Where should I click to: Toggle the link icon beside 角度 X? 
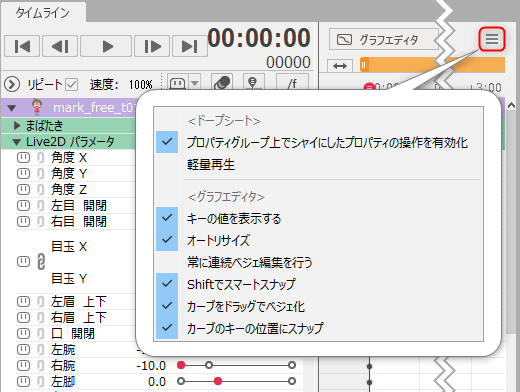tap(41, 157)
